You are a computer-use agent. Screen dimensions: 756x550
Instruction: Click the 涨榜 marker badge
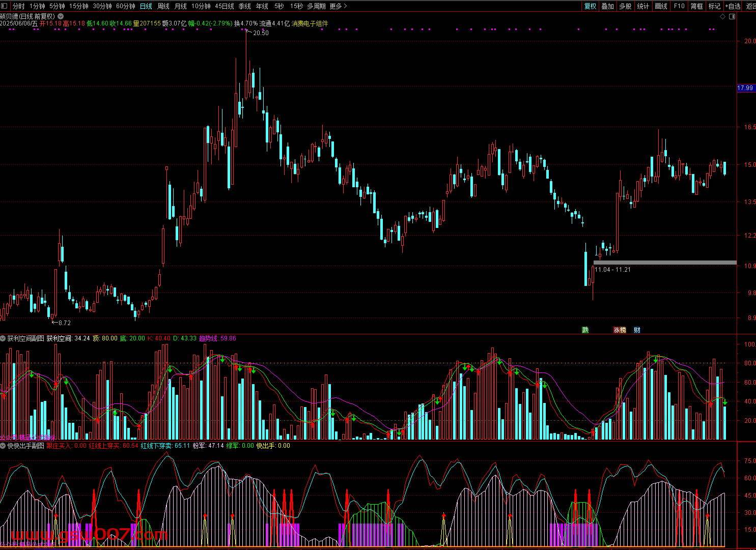coord(620,330)
